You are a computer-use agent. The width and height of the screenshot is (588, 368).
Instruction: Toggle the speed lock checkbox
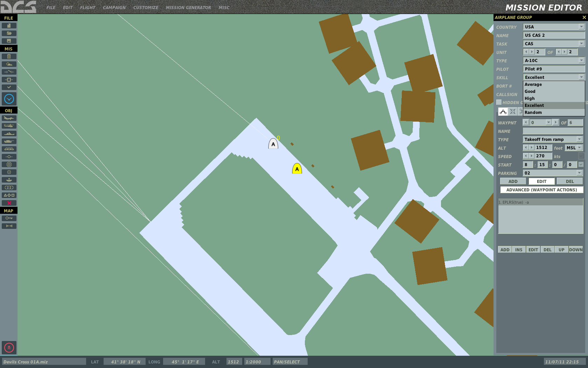pyautogui.click(x=581, y=156)
